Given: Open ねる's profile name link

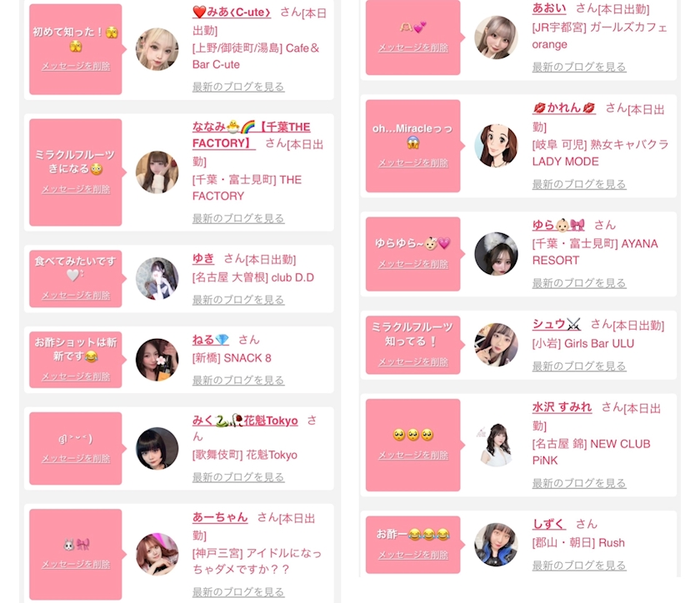Looking at the screenshot, I should click(210, 340).
